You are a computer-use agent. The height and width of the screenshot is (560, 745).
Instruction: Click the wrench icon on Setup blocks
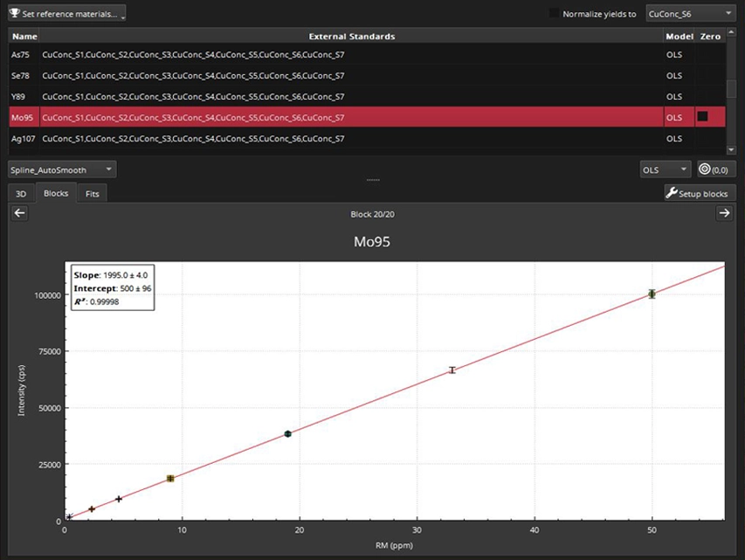click(x=671, y=193)
